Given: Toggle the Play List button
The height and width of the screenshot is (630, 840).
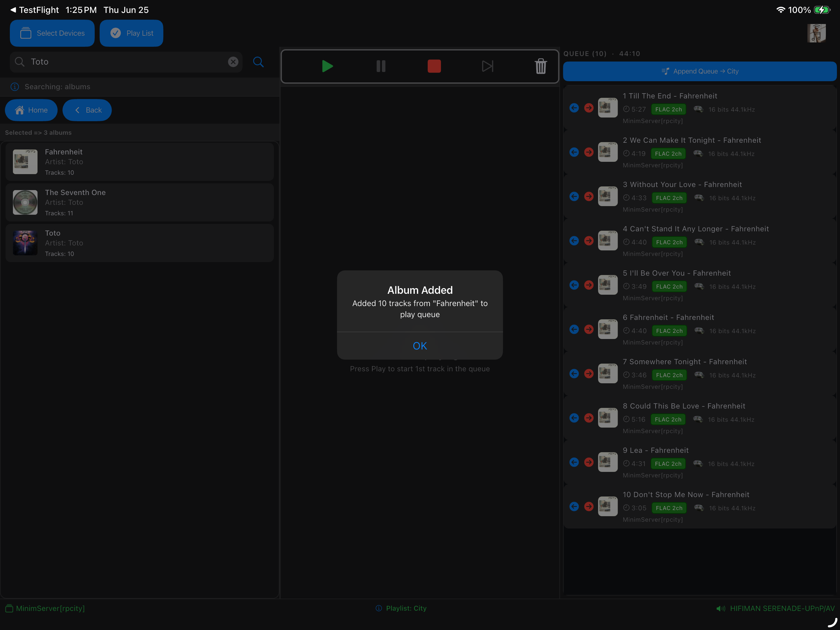Looking at the screenshot, I should 131,33.
